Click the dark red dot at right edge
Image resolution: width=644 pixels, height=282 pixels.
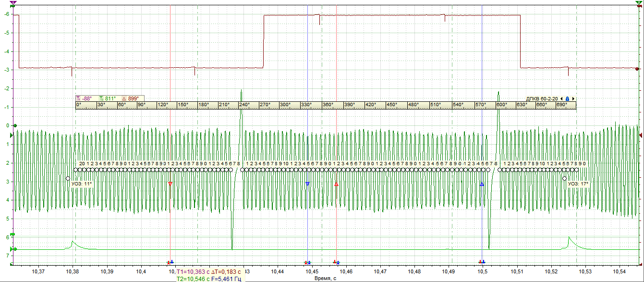(637, 69)
